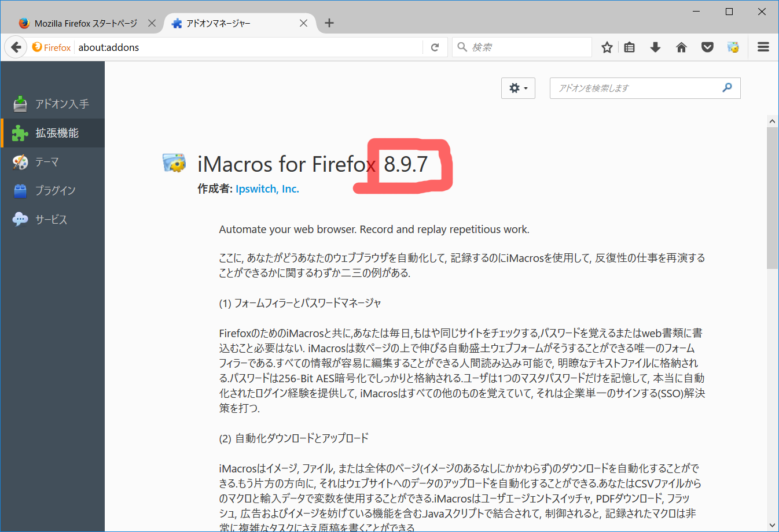Open the downloads arrow icon
This screenshot has width=779, height=532.
655,47
